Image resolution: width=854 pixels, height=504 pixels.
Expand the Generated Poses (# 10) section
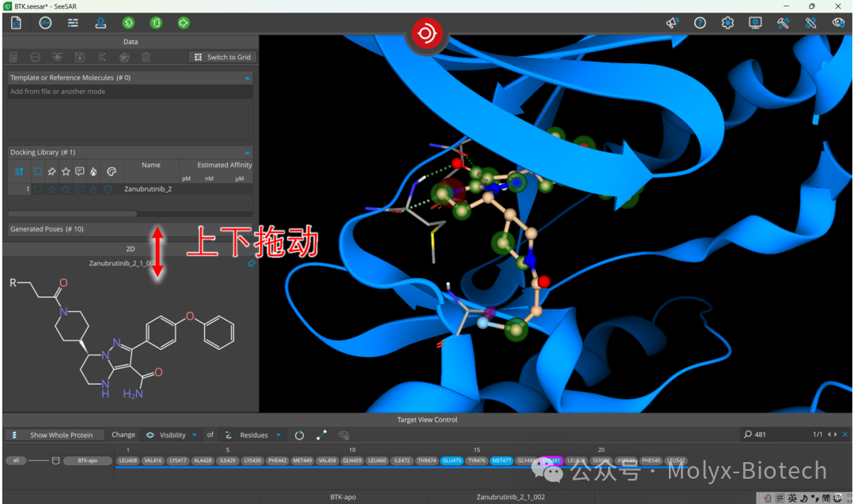[130, 229]
